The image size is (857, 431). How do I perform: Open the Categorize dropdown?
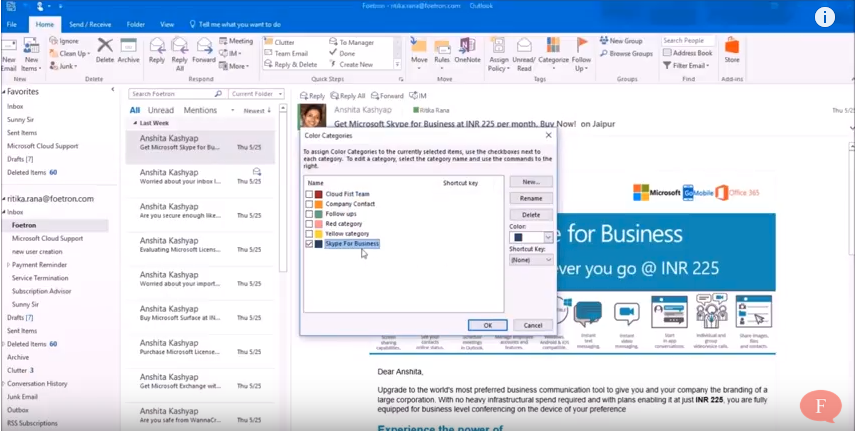553,54
